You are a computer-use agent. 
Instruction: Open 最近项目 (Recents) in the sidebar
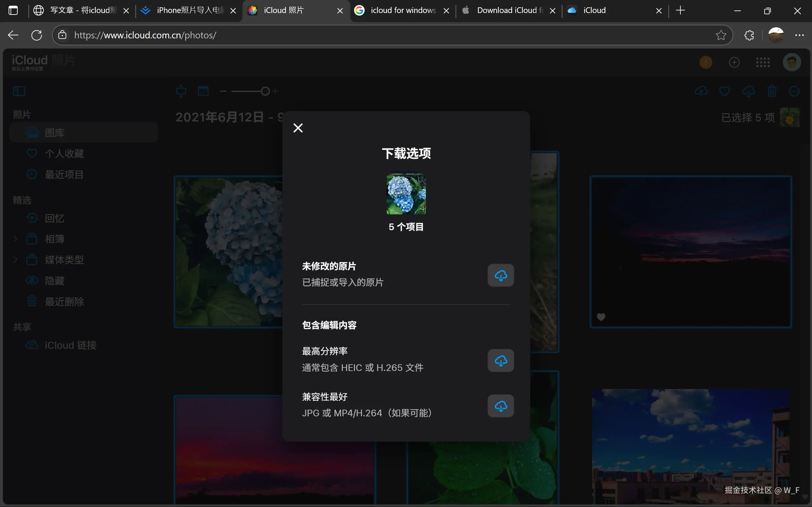83,174
